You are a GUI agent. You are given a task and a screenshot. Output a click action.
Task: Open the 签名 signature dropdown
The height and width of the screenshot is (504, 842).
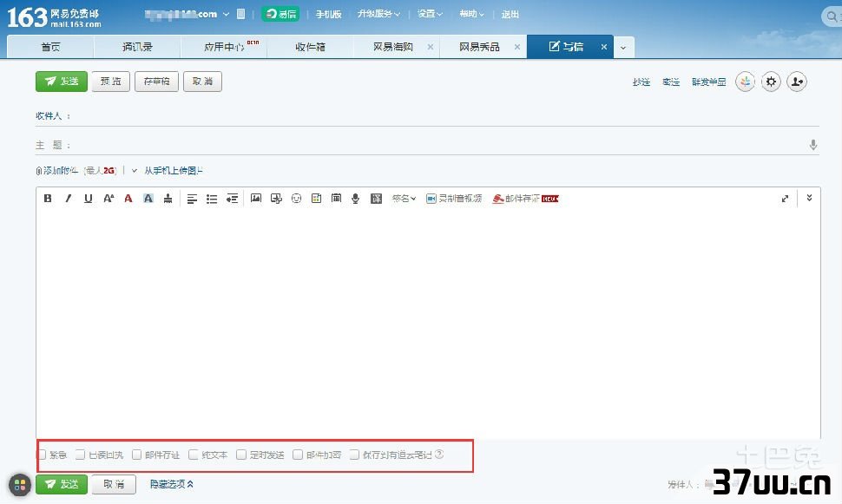pyautogui.click(x=404, y=199)
